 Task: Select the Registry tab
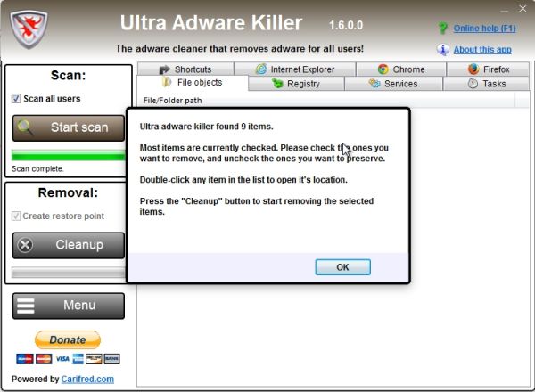[297, 84]
